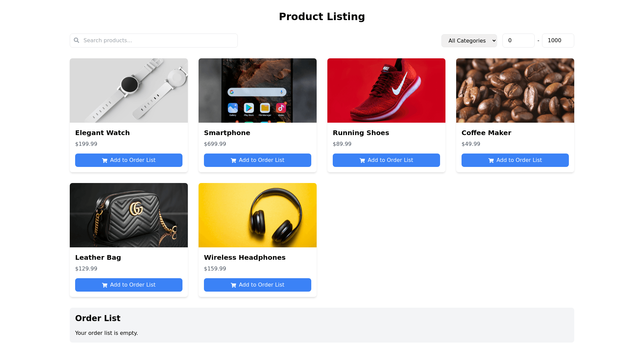
Task: Add Wireless Headphones to order list
Action: pyautogui.click(x=258, y=285)
